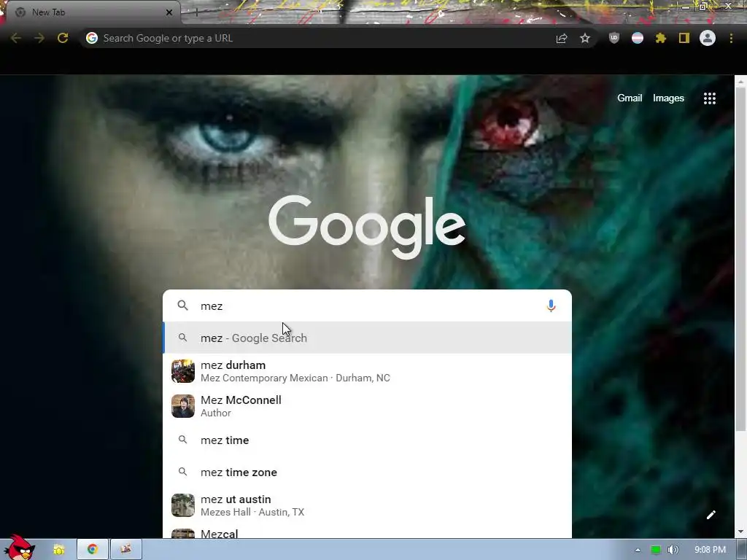This screenshot has width=747, height=560.
Task: Open the profile avatar menu
Action: click(x=708, y=38)
